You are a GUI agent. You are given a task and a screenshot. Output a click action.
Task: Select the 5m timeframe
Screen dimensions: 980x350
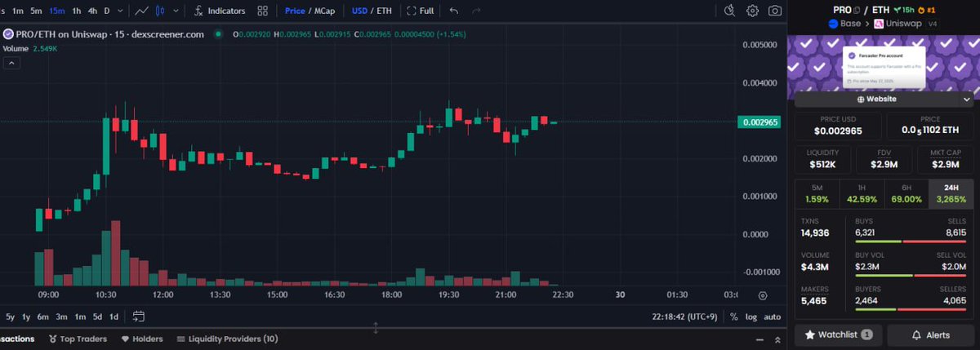37,11
